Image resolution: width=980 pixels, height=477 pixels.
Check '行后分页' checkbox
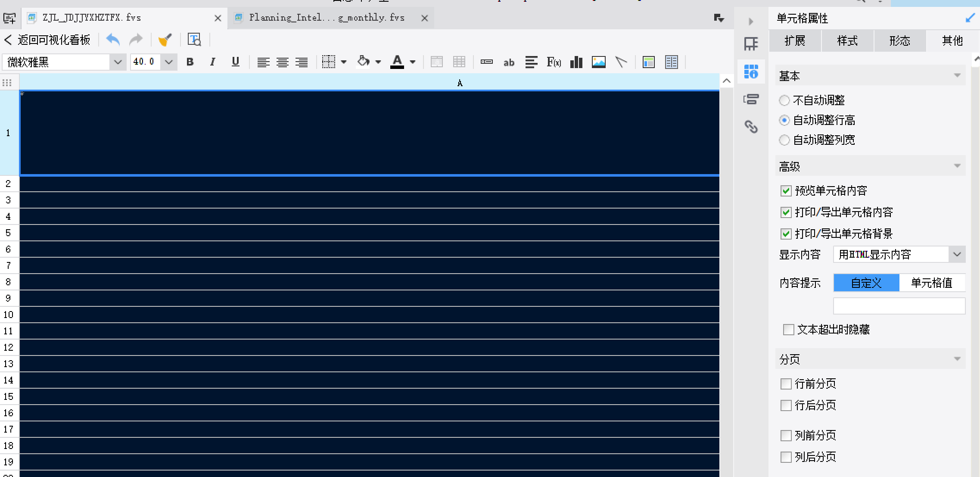click(786, 405)
